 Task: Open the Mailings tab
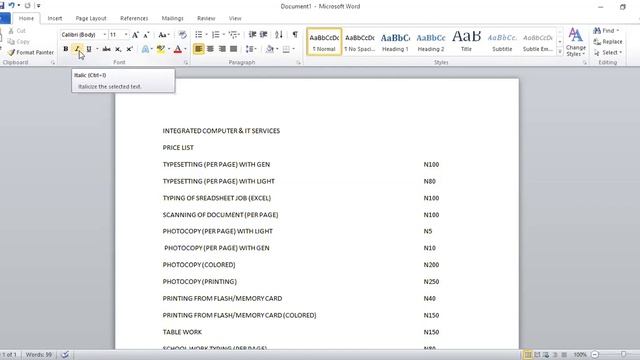coord(172,18)
